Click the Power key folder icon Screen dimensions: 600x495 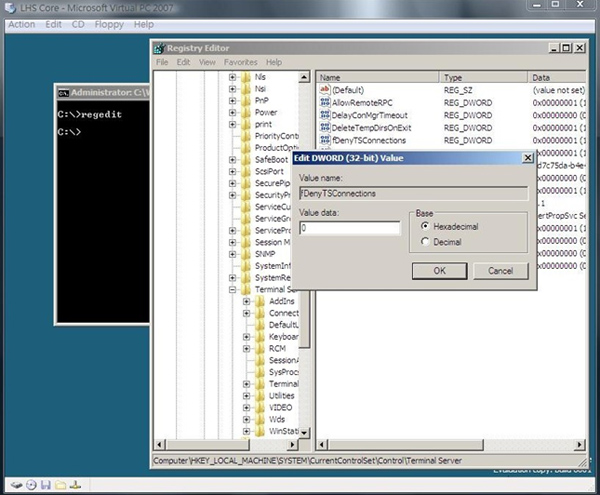(245, 113)
